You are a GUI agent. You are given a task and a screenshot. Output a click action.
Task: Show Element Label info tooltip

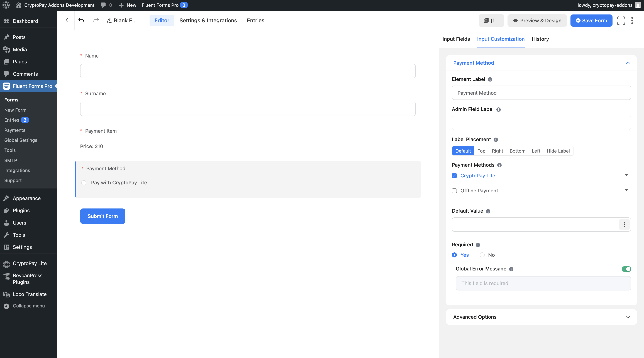click(x=490, y=79)
